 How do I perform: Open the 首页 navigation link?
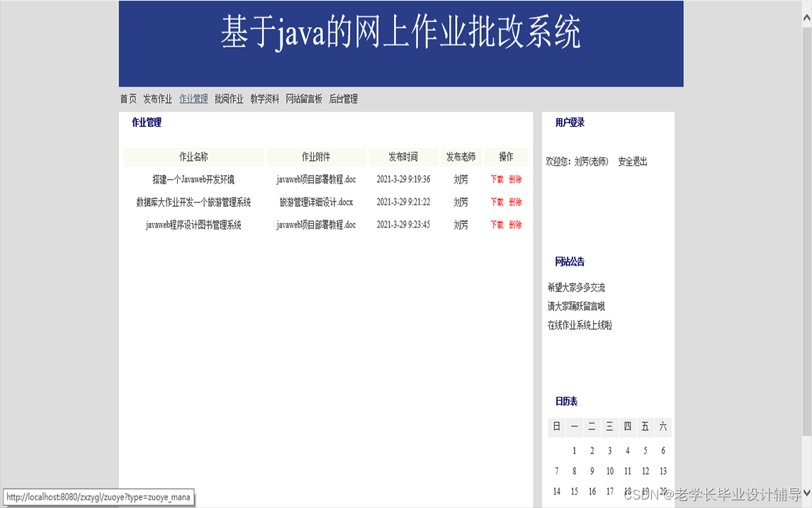[x=128, y=98]
